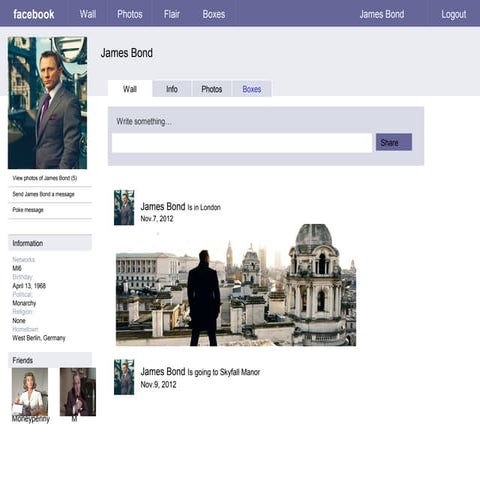Click View photos of James Bond (5)
The height and width of the screenshot is (480, 480).
point(45,178)
